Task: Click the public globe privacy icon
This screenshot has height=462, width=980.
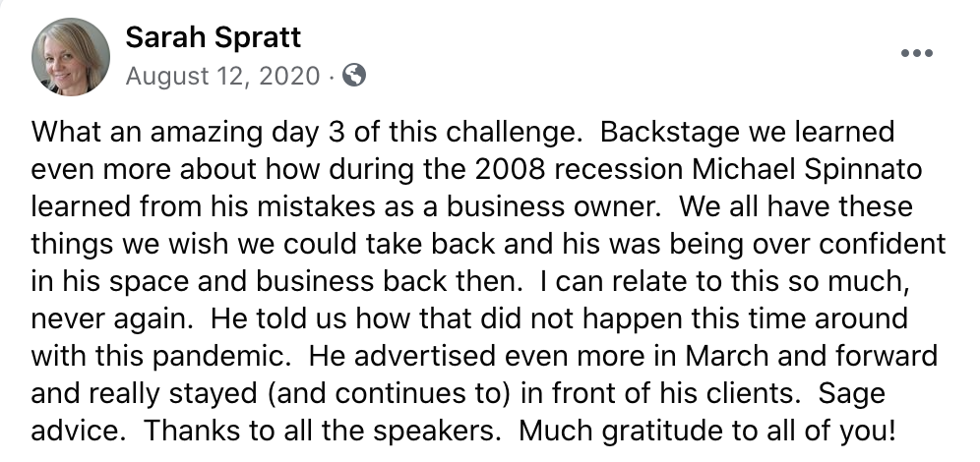Action: tap(354, 76)
